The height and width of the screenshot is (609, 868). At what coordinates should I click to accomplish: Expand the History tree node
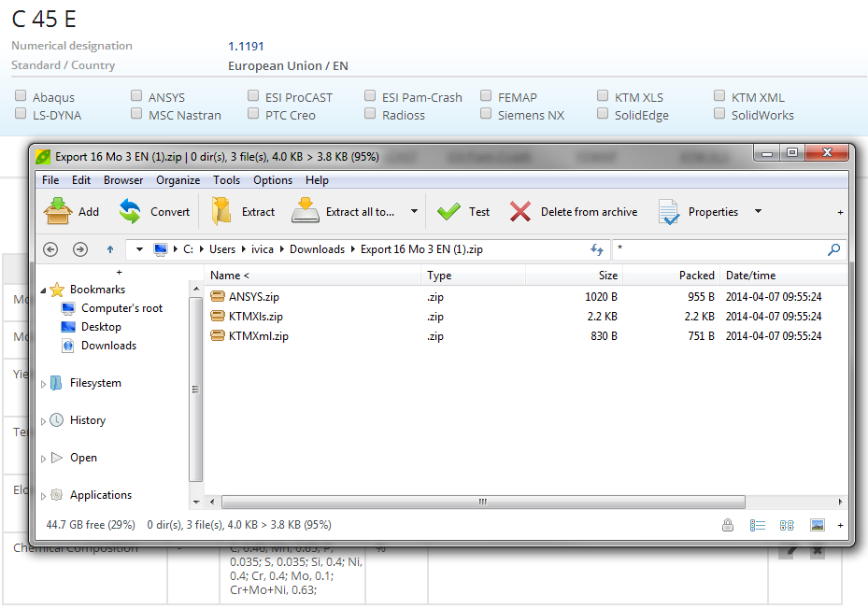pos(43,421)
